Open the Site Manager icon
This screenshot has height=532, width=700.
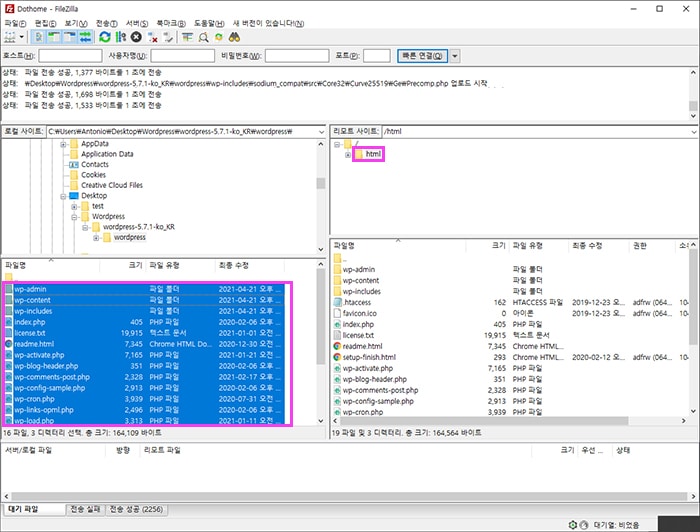tap(10, 37)
